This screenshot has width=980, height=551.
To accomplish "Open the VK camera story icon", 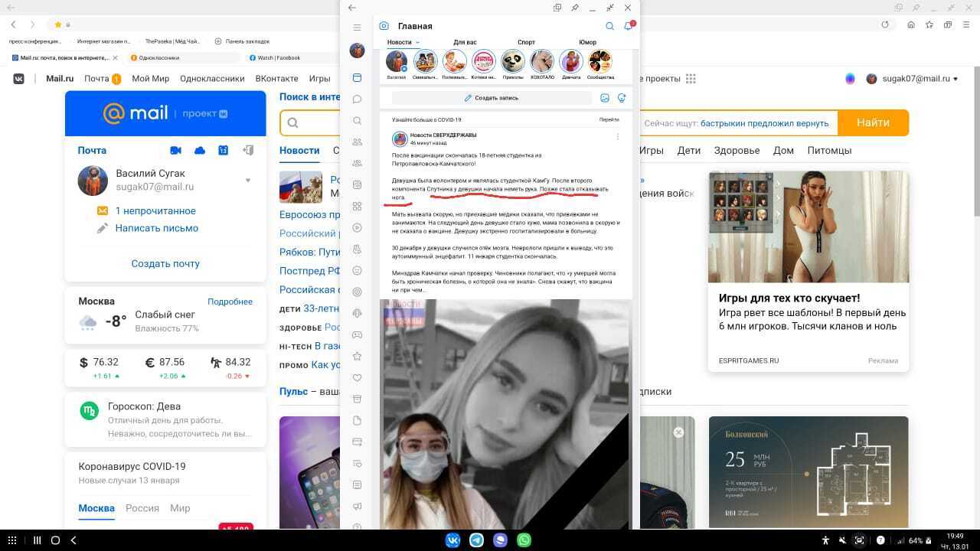I will point(384,26).
